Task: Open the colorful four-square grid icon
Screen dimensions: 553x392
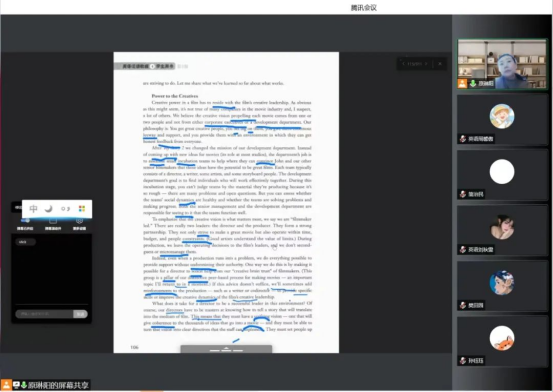Action: (82, 209)
